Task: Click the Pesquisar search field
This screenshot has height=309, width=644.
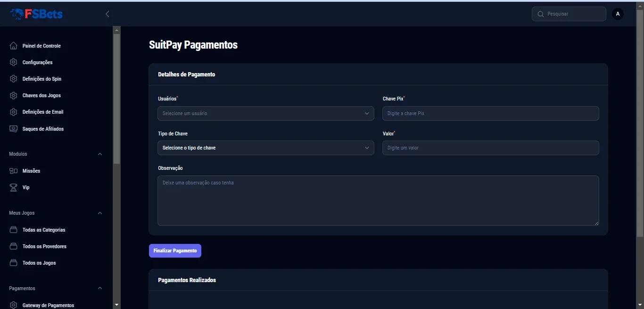Action: [x=569, y=14]
